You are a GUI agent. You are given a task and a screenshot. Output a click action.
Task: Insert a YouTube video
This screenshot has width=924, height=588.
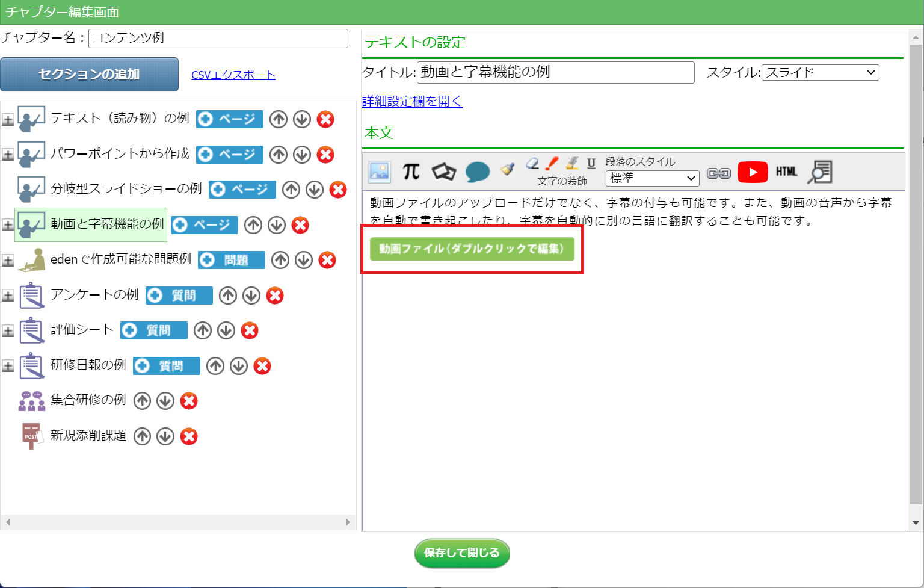(x=752, y=172)
